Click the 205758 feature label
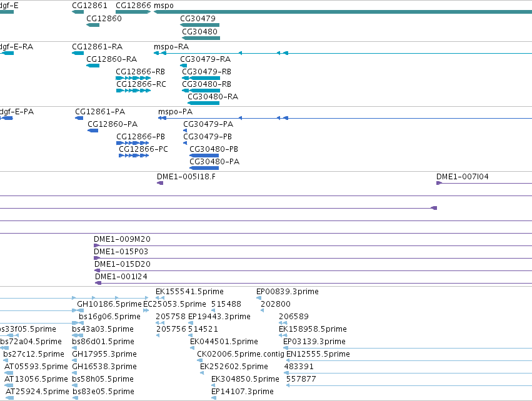The height and width of the screenshot is (401, 532). 171,317
